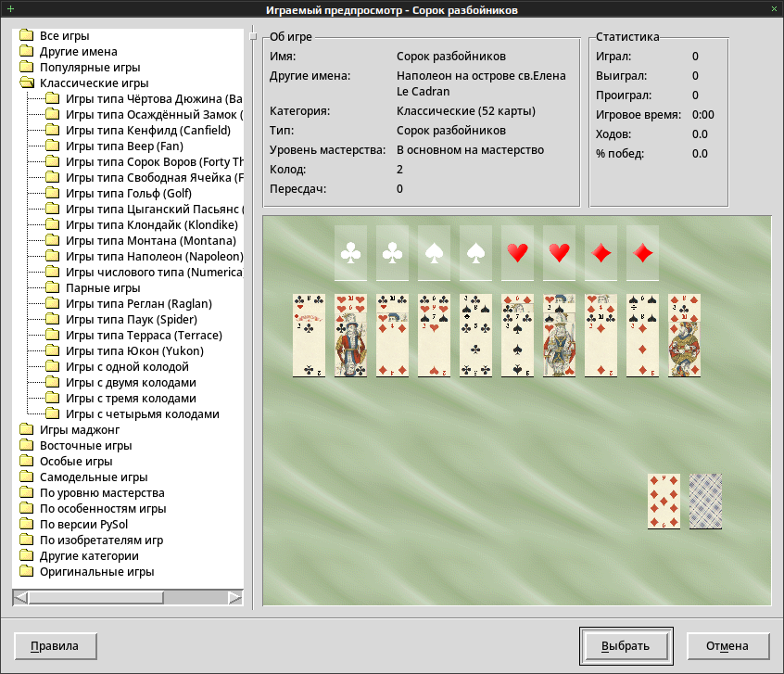
Task: Choose the Парные игры entry
Action: [x=103, y=287]
